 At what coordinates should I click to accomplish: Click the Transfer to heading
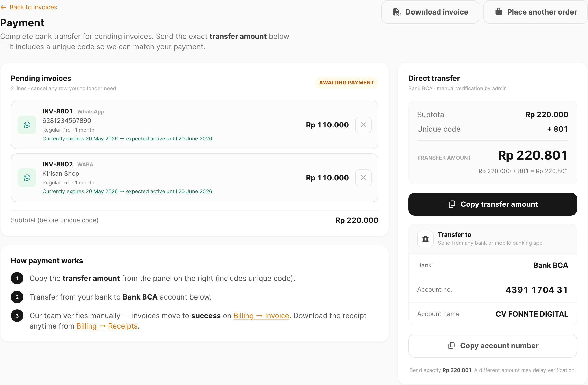click(454, 234)
